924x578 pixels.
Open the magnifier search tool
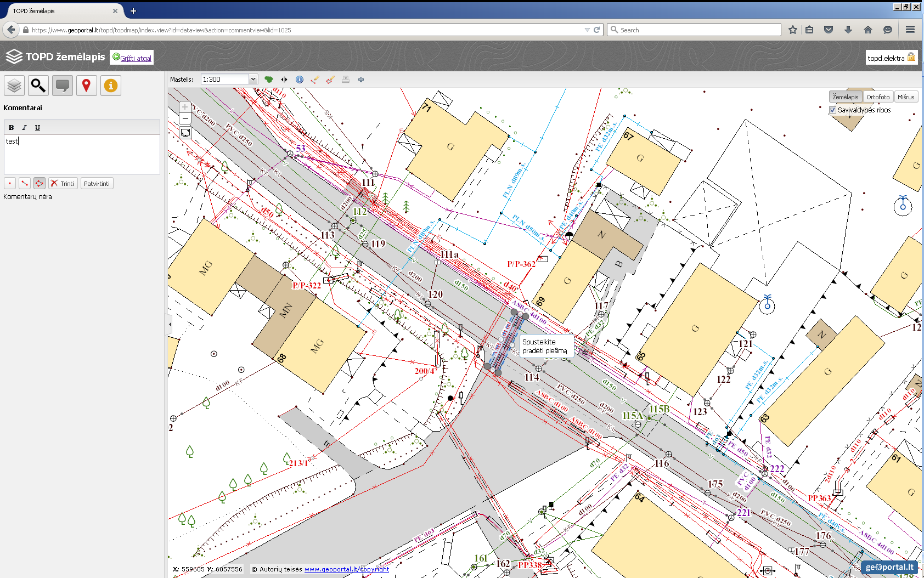click(38, 86)
